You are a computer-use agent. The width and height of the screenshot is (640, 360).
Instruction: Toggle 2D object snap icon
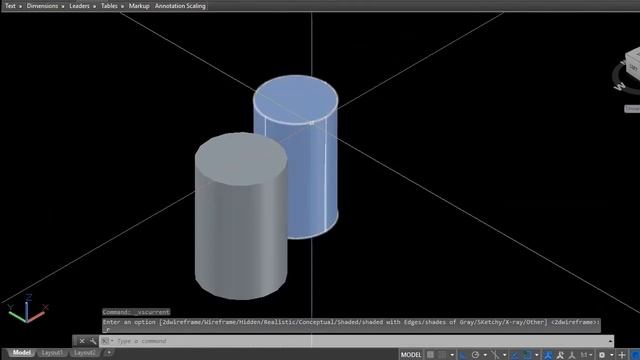coord(528,355)
